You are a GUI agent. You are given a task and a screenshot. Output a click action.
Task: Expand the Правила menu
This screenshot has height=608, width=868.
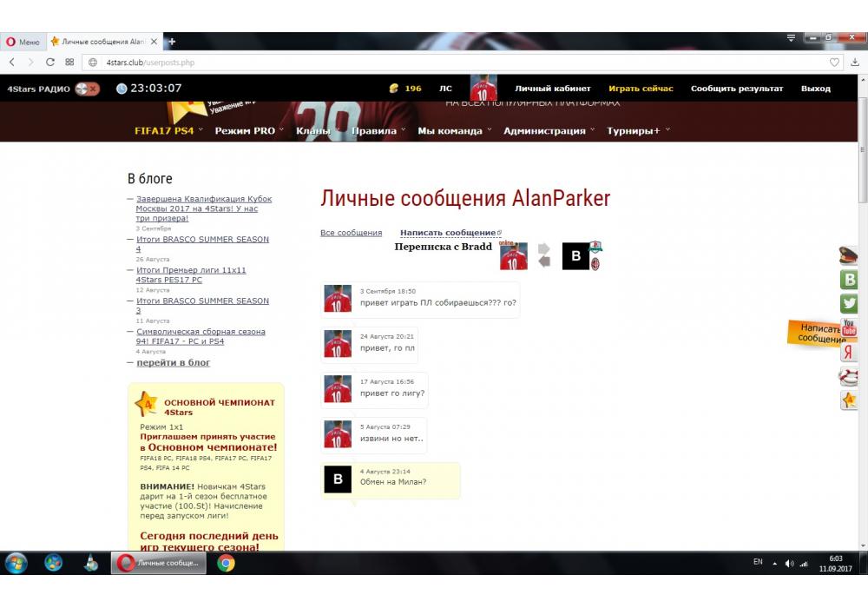378,130
